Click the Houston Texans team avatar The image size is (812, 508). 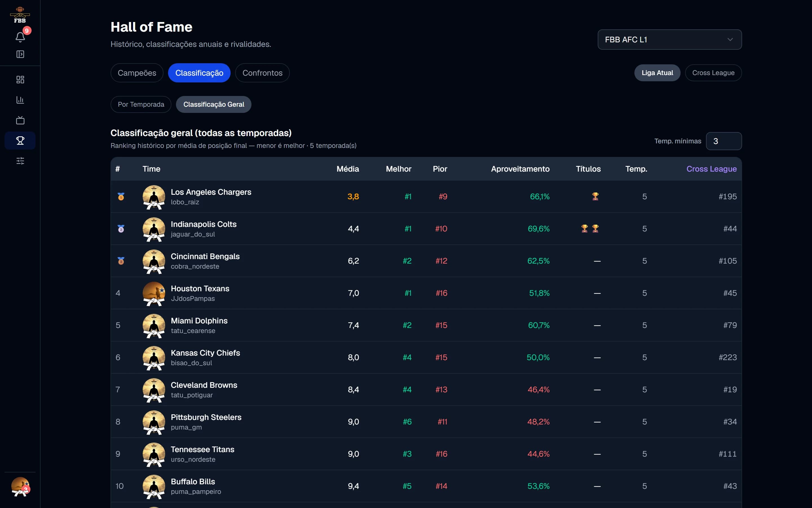154,293
